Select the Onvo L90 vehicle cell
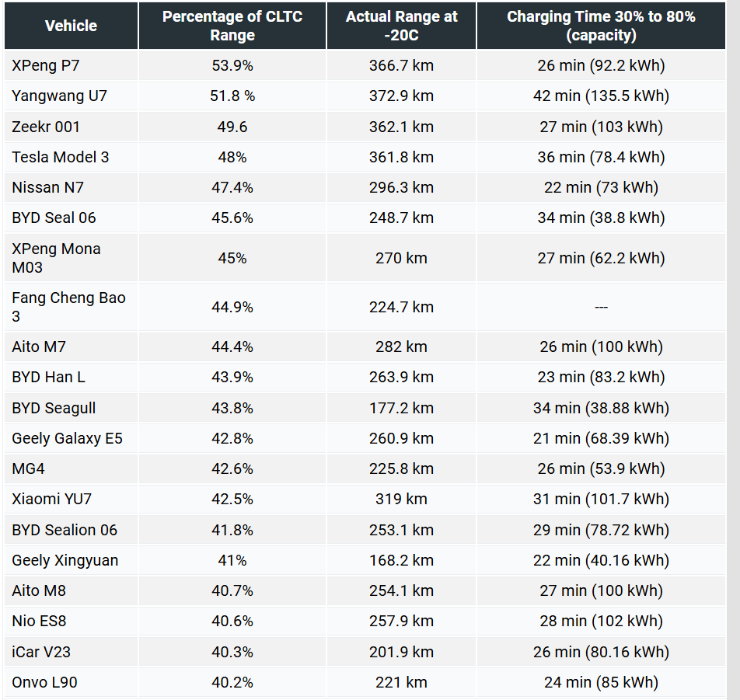 [x=44, y=683]
